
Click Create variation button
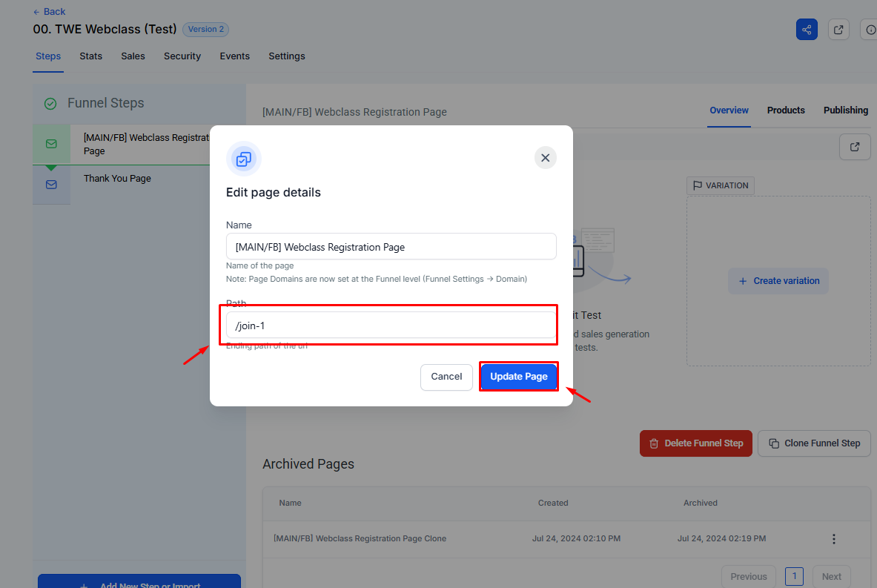(x=778, y=281)
